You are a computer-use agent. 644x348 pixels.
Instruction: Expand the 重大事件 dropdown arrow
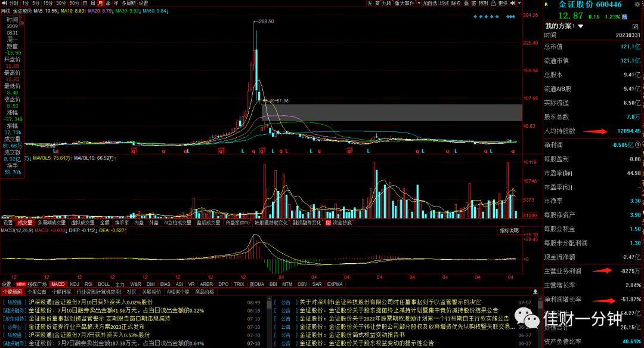[x=419, y=4]
